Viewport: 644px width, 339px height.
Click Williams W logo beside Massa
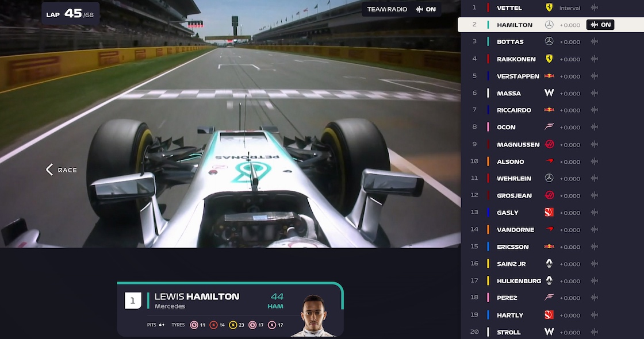(x=549, y=93)
